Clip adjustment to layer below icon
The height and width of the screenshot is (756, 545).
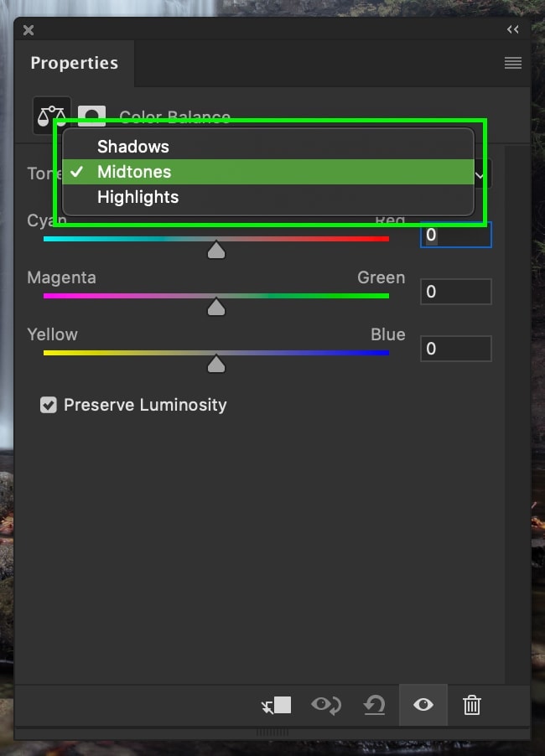[x=277, y=706]
